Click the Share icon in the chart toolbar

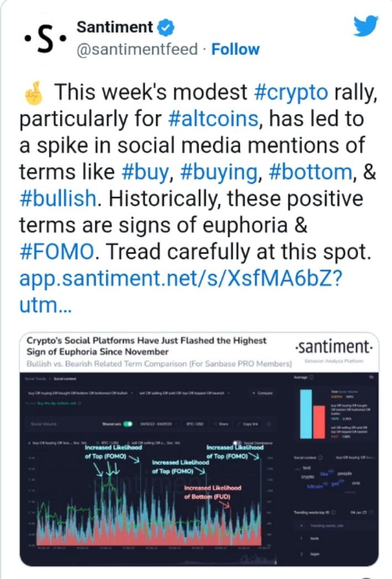click(x=221, y=424)
